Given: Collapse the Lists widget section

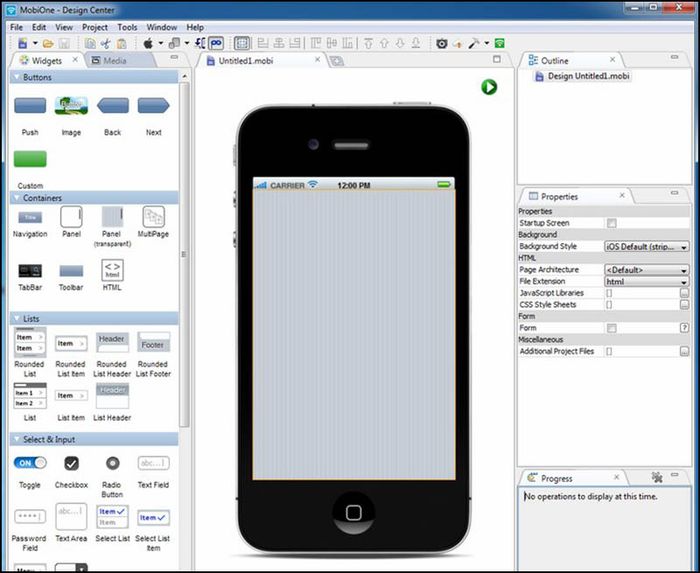Looking at the screenshot, I should coord(17,319).
